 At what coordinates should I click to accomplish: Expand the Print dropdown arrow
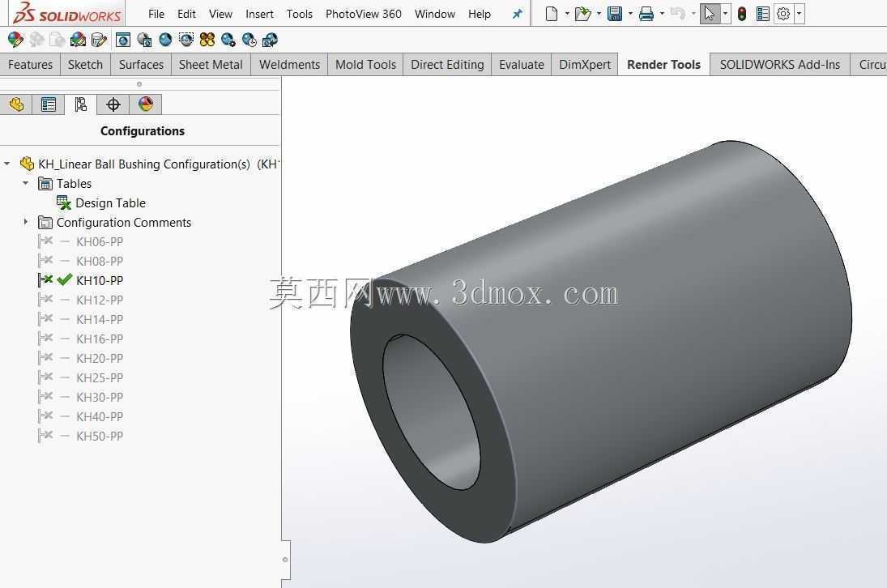coord(663,14)
